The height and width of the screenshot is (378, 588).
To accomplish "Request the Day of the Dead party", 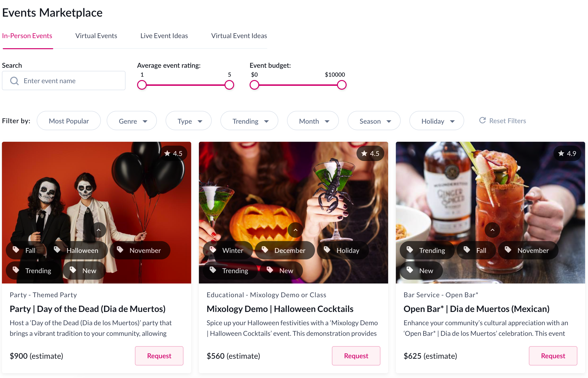I will coord(159,356).
